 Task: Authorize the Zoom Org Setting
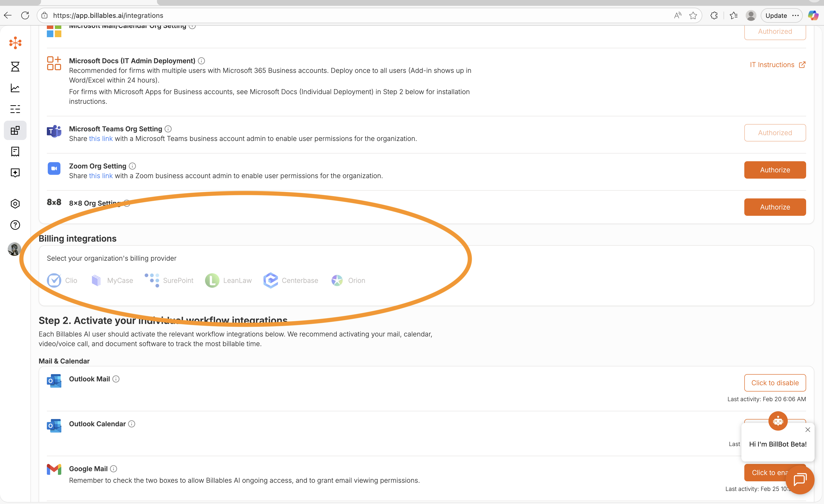tap(774, 170)
